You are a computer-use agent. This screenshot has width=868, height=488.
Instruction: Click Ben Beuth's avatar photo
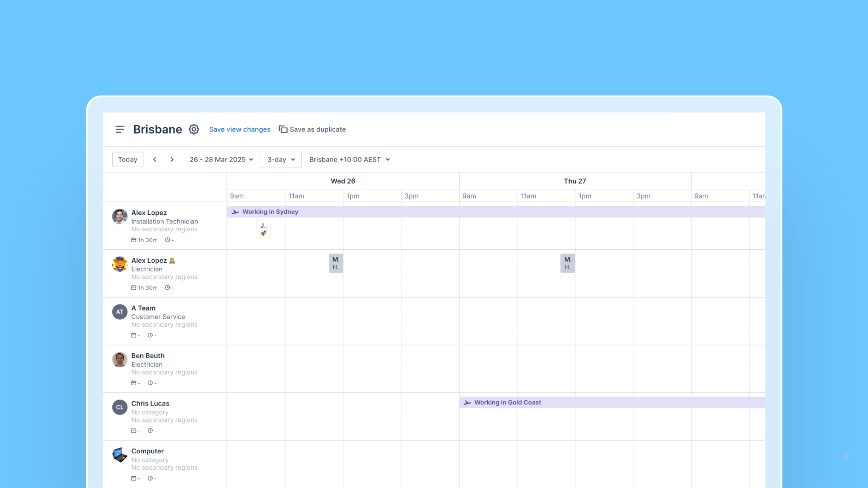(x=120, y=360)
